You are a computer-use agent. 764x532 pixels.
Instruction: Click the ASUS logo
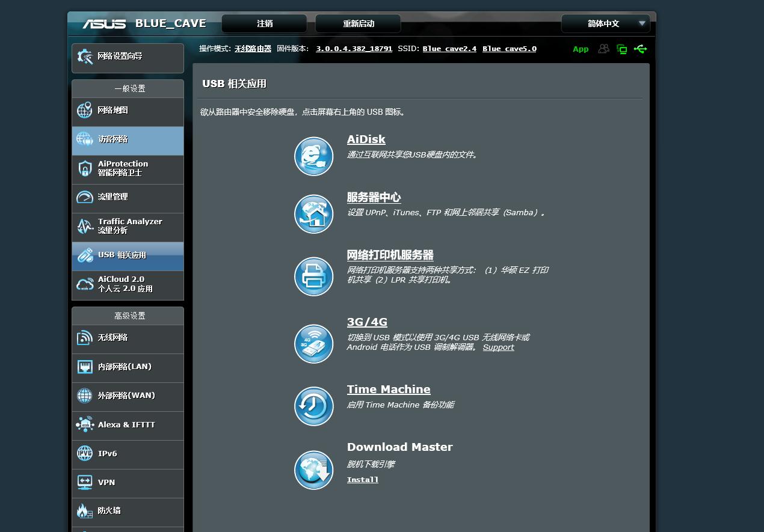(x=104, y=24)
